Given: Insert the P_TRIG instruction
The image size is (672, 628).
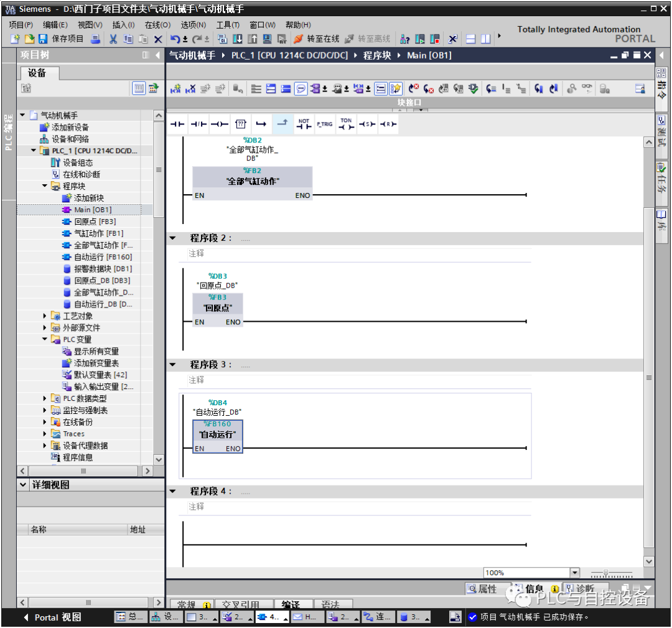Looking at the screenshot, I should 325,124.
